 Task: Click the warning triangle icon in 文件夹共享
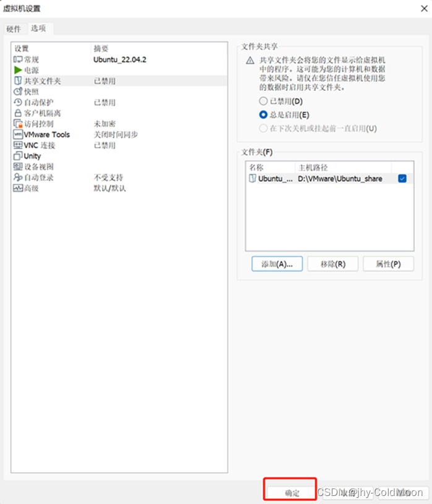(250, 61)
